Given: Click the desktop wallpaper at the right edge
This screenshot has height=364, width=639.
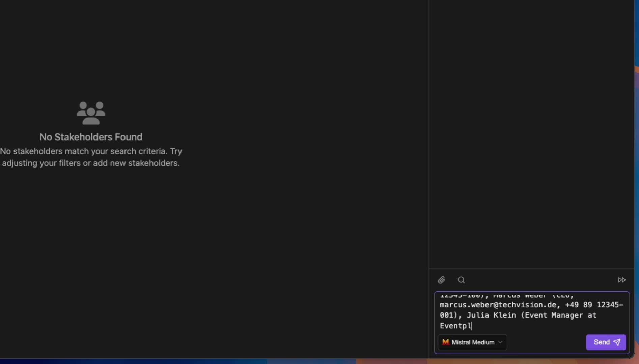Looking at the screenshot, I should pyautogui.click(x=637, y=202).
